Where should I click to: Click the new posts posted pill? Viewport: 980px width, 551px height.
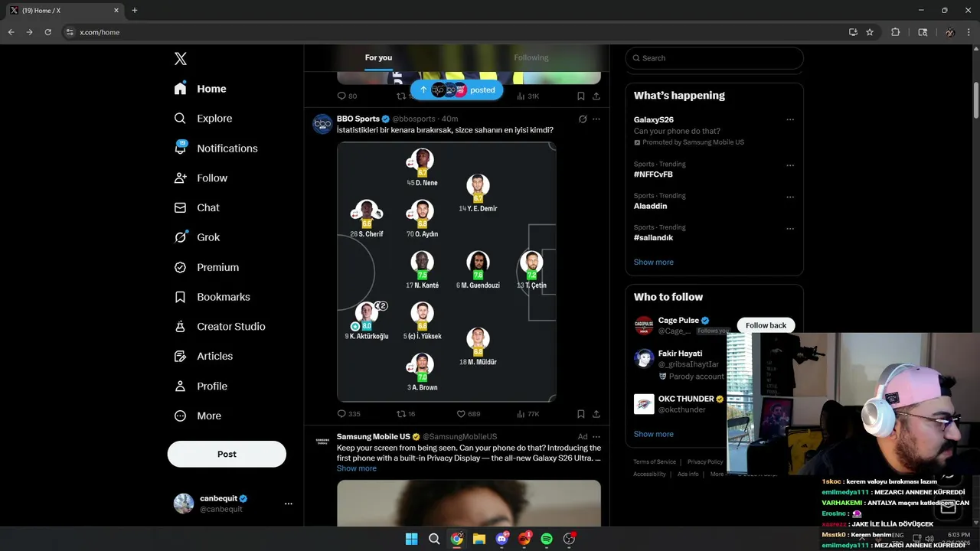[x=456, y=90]
